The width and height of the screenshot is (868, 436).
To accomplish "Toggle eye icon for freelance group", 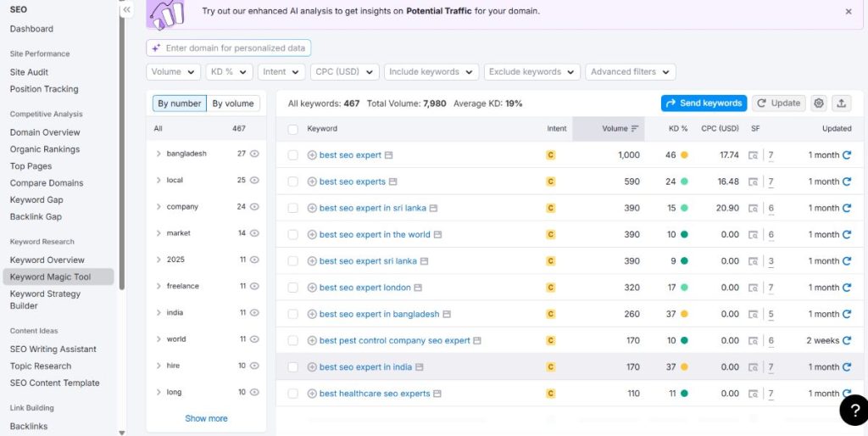I will 254,286.
